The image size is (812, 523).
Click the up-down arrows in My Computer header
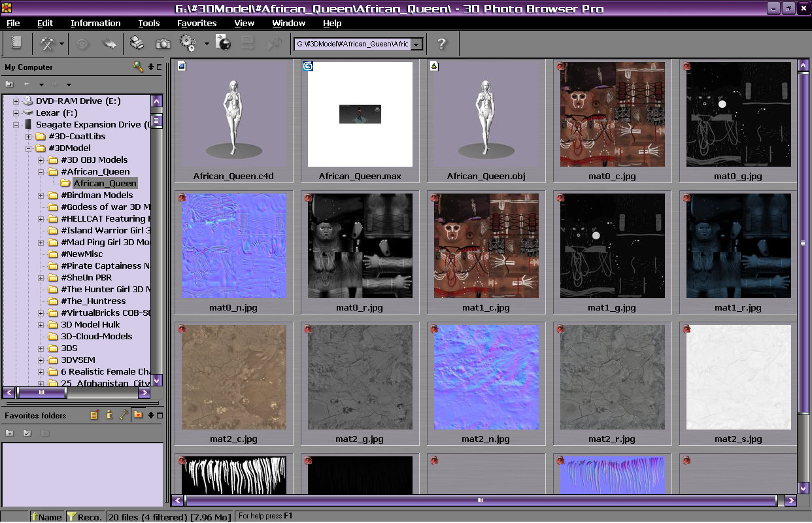pos(151,67)
